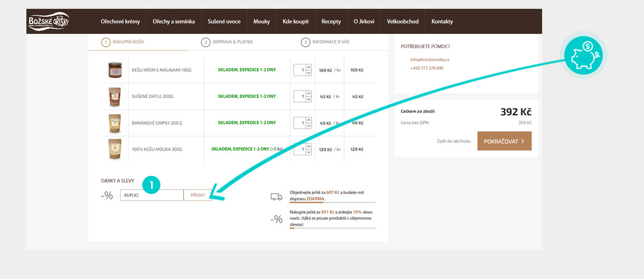Increase quantity of Banánové chipsy

pyautogui.click(x=309, y=120)
